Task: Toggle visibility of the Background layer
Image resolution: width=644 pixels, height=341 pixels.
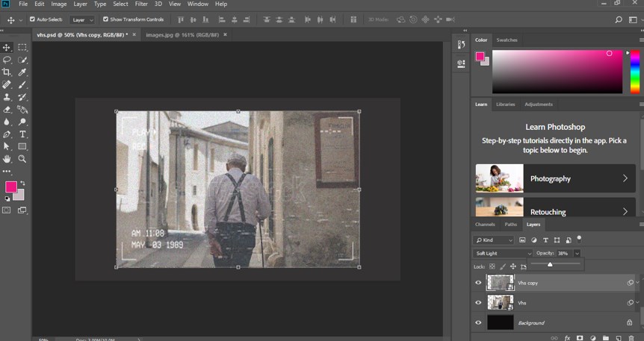Action: 478,322
